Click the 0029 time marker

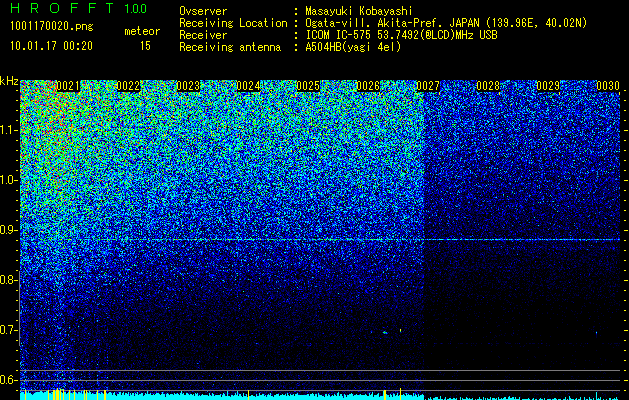[x=548, y=86]
